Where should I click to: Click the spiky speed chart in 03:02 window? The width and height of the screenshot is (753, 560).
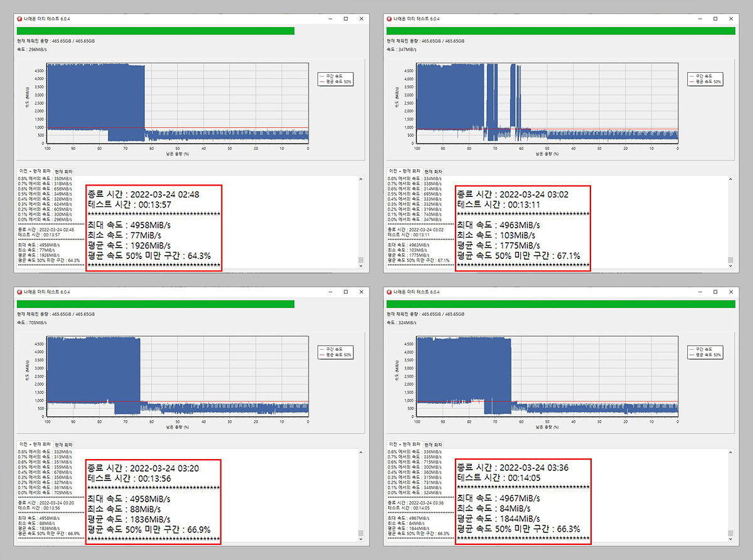pos(547,104)
